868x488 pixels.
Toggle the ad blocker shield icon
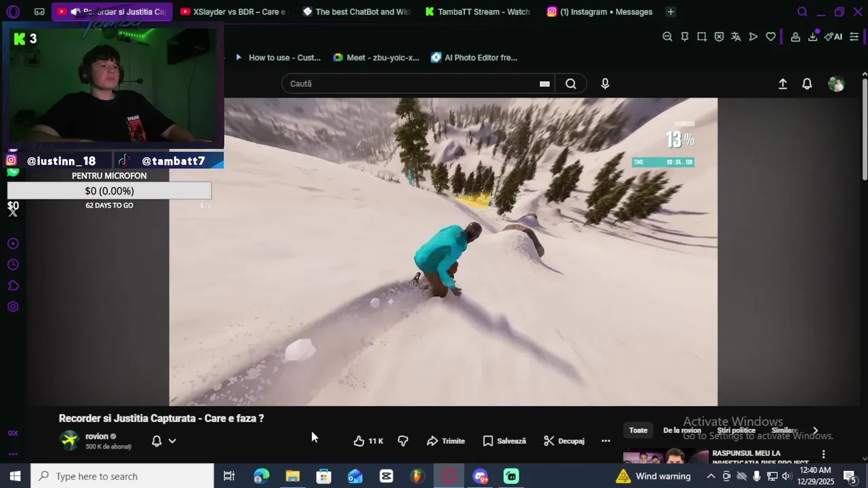click(719, 37)
